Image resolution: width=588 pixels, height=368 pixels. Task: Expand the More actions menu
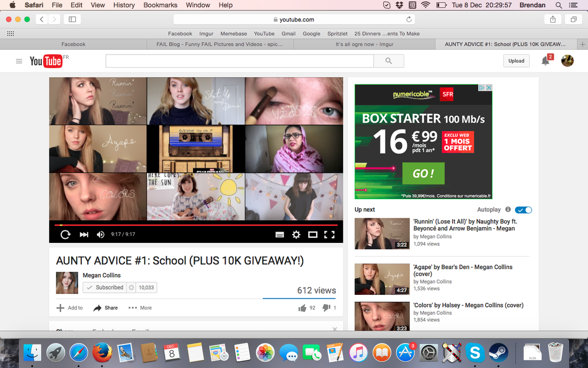click(140, 308)
